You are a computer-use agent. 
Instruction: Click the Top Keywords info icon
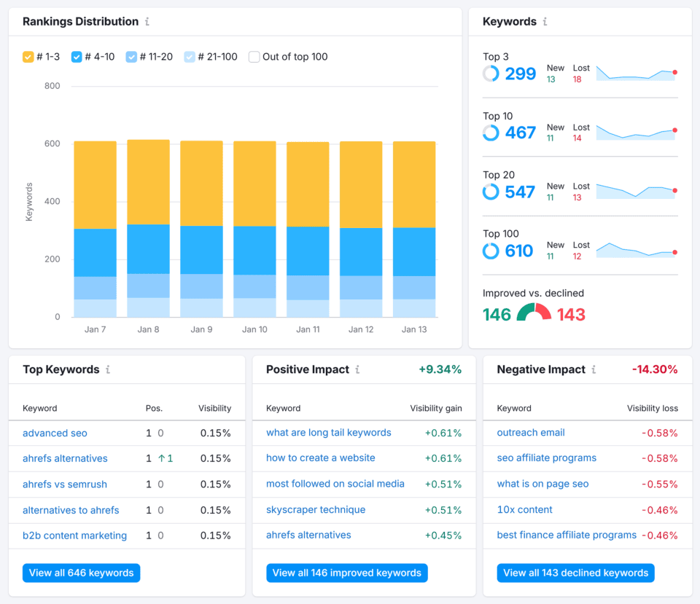(x=108, y=369)
